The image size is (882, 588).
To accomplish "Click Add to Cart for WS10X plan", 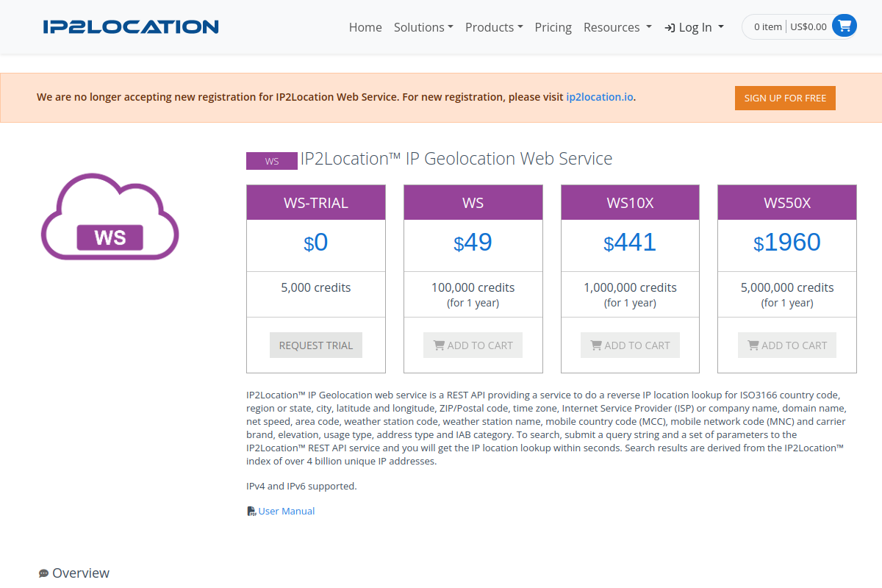I will [x=630, y=345].
